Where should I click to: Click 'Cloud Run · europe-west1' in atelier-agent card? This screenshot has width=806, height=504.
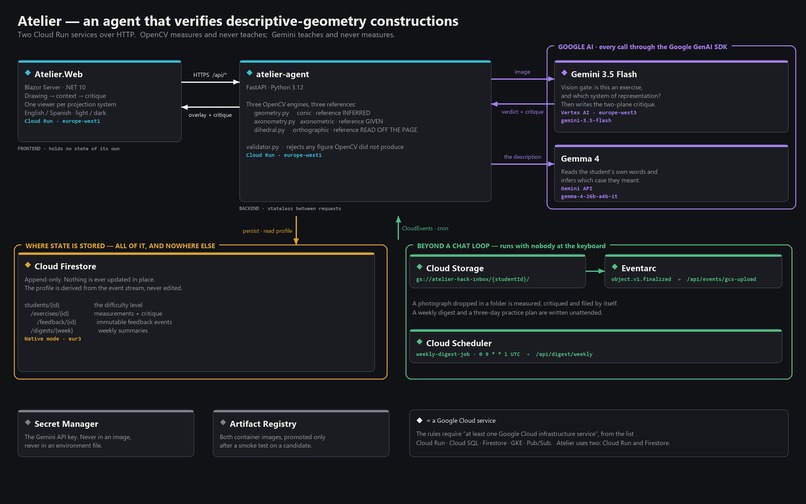[284, 155]
